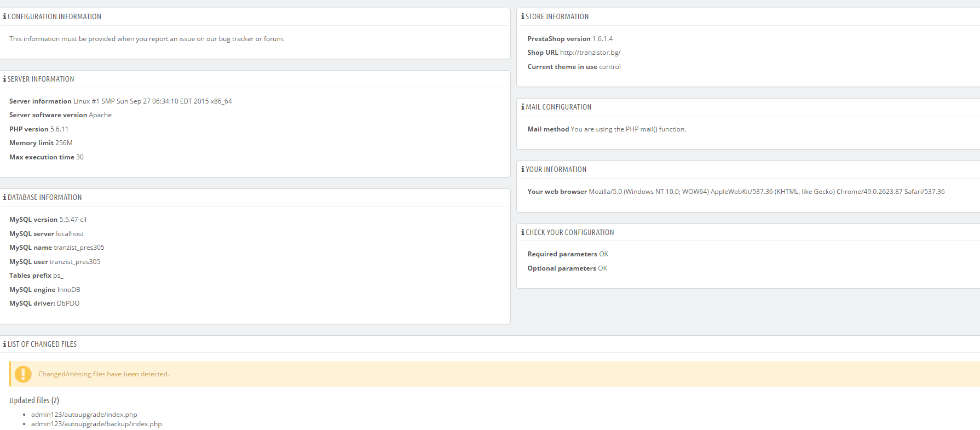Click the Optional parameters OK line
The image size is (980, 430).
(567, 268)
